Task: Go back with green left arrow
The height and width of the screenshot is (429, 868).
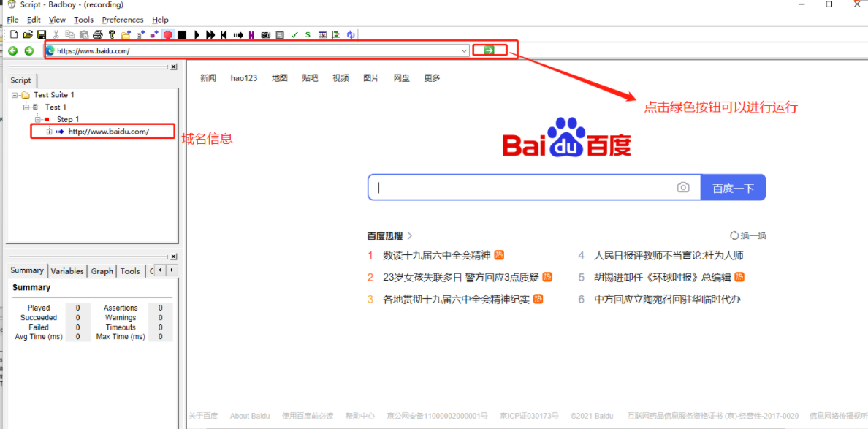Action: coord(12,51)
